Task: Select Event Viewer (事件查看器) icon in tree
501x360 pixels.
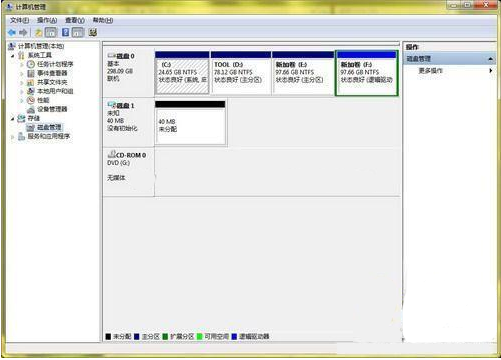Action: pyautogui.click(x=31, y=73)
